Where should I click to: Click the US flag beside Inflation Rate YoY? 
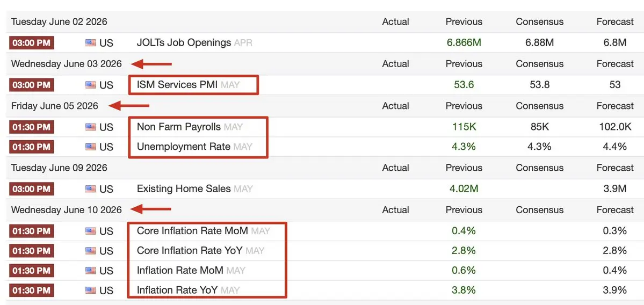[x=90, y=290]
